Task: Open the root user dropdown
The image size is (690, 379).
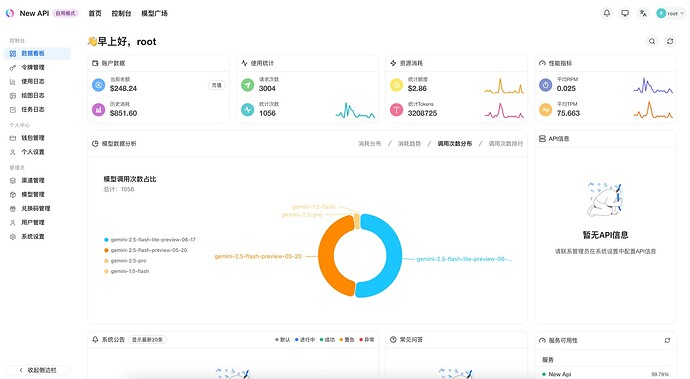Action: pyautogui.click(x=670, y=13)
